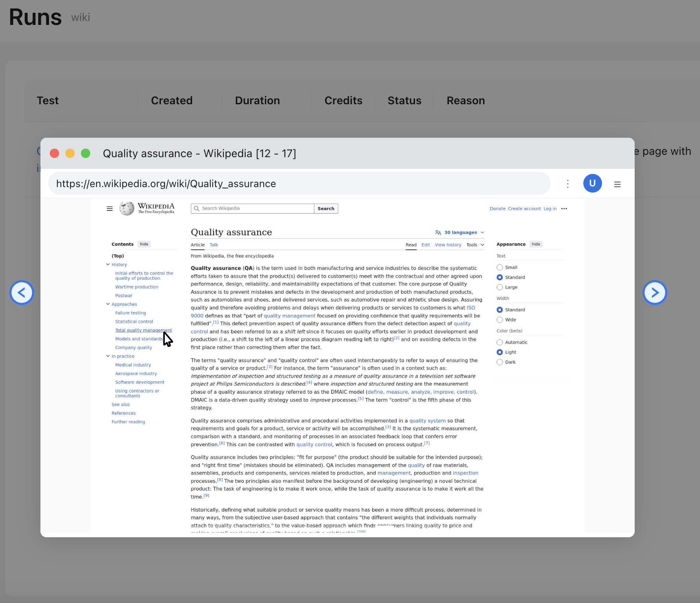Switch to the Article tab
This screenshot has height=603, width=700.
198,245
